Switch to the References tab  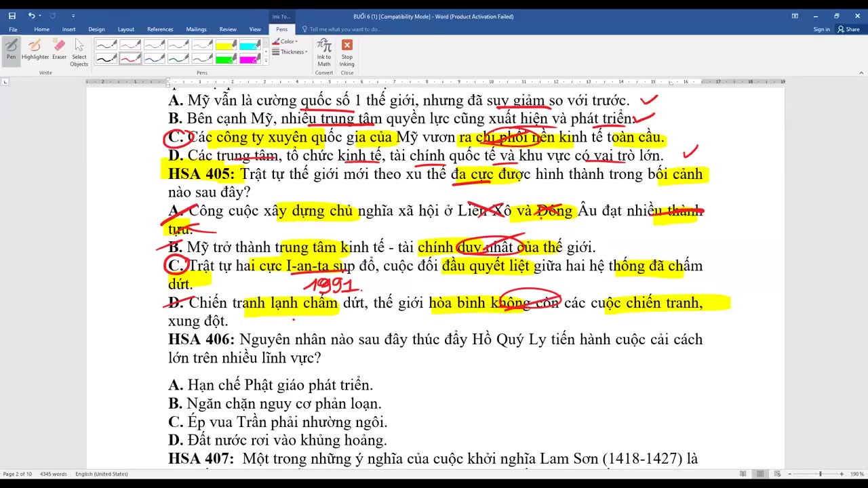tap(160, 29)
